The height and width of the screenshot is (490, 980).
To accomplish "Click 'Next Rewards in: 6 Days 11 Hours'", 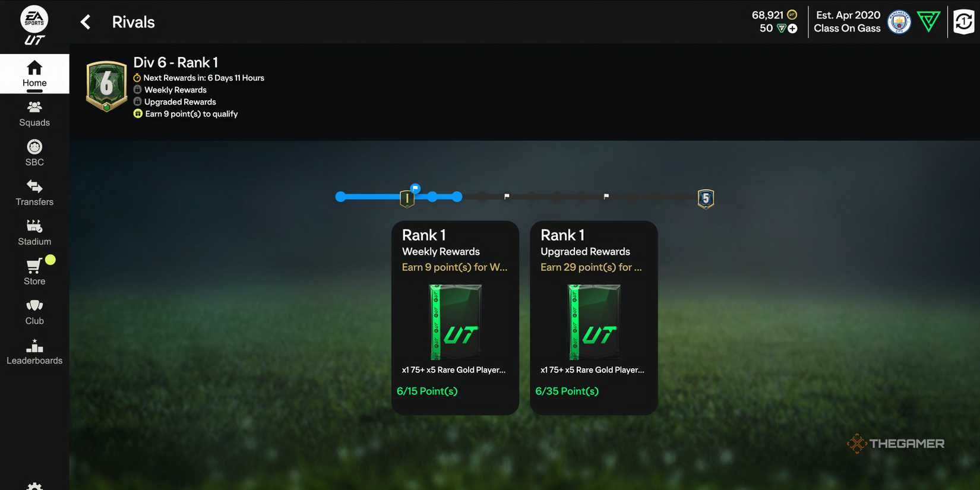I will click(x=204, y=78).
